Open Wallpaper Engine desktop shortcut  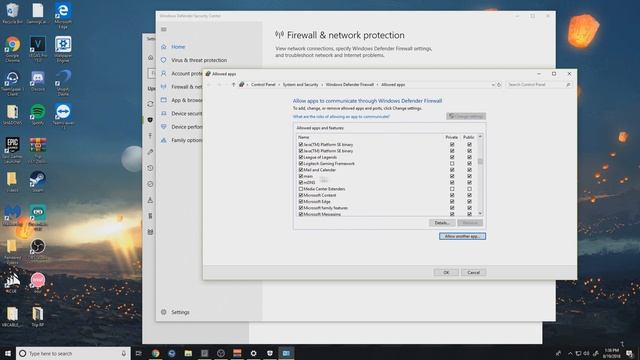(x=63, y=49)
